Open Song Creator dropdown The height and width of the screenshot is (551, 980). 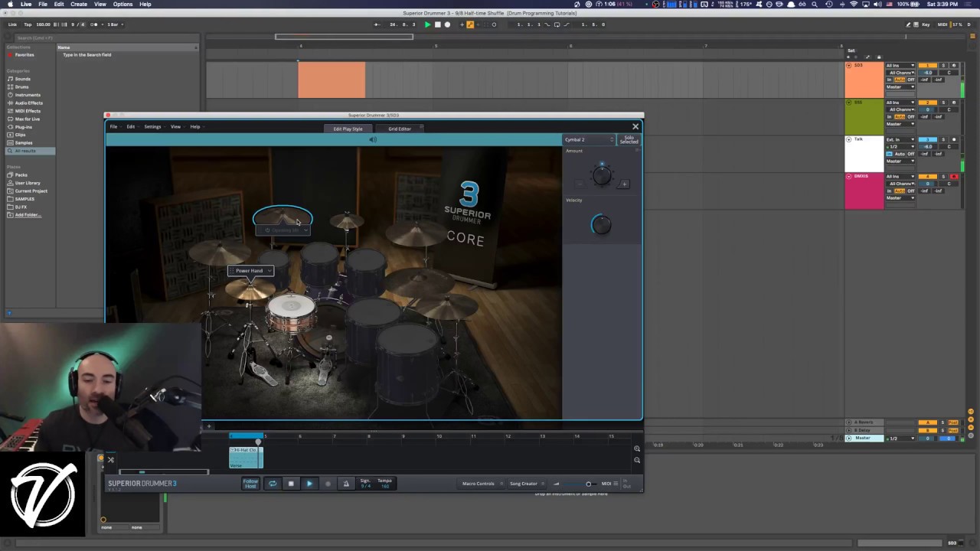[x=526, y=484]
